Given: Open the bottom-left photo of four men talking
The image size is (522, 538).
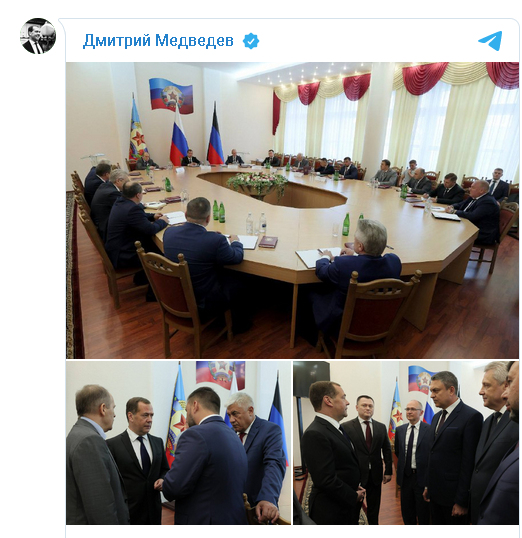Looking at the screenshot, I should point(178,443).
